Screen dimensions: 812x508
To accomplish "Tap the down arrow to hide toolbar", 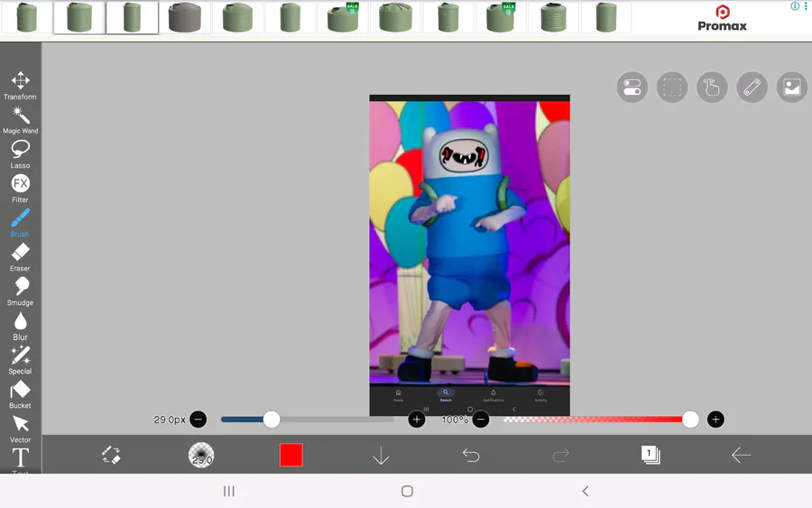I will [x=381, y=455].
